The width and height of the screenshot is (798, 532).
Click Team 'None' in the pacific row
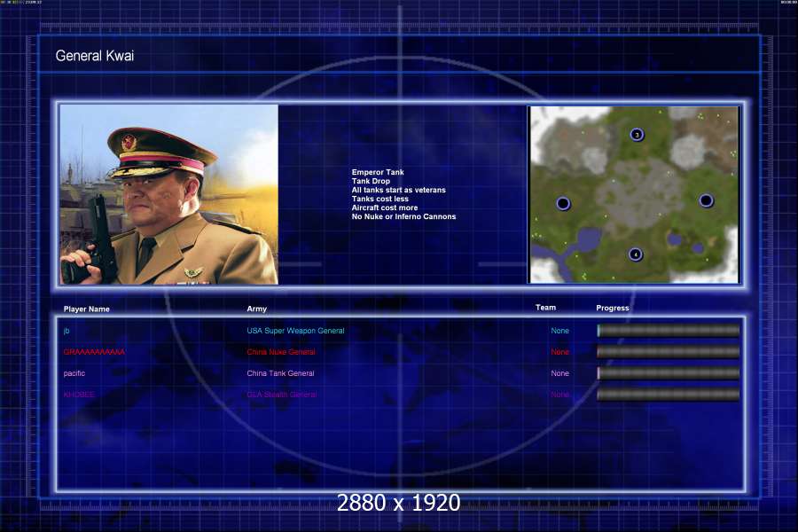click(x=559, y=373)
